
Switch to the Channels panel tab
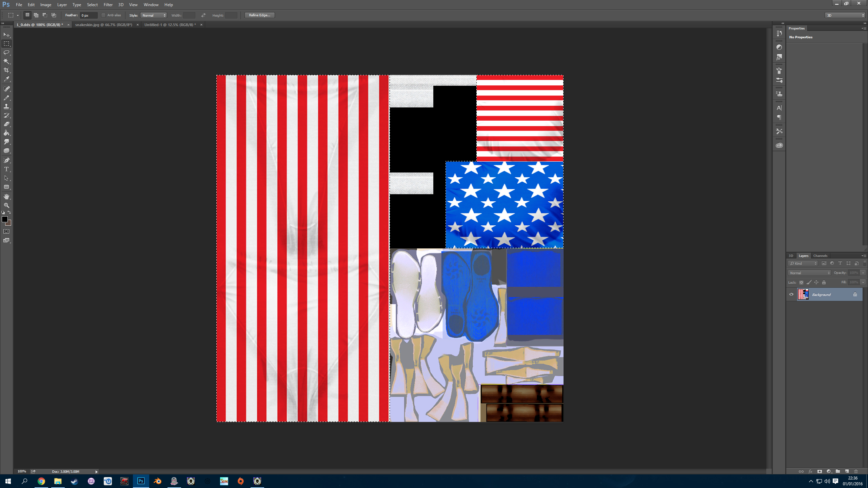point(820,256)
